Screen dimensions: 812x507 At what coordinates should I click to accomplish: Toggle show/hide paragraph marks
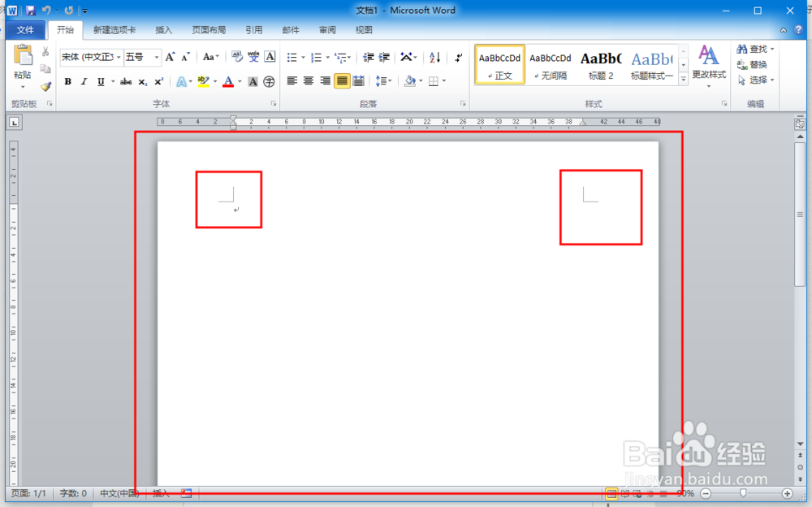[x=458, y=57]
